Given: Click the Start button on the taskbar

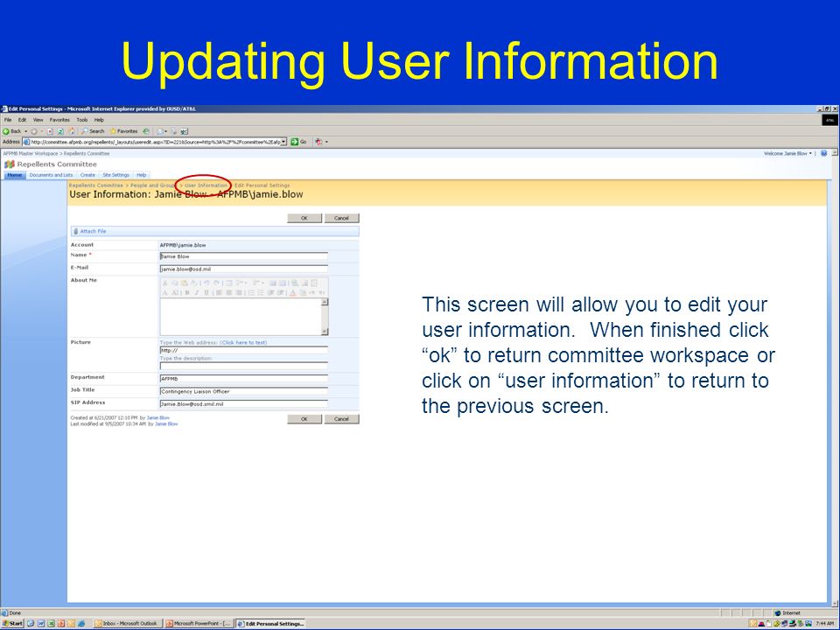Looking at the screenshot, I should pos(12,624).
